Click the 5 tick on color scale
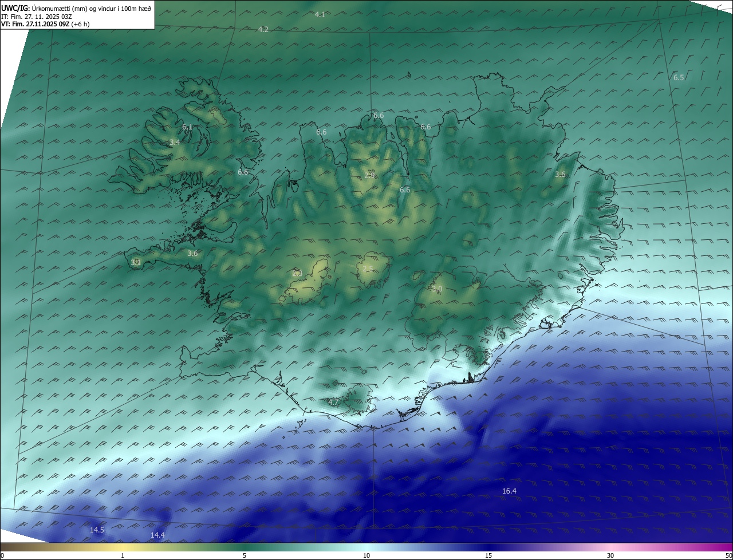 click(245, 555)
